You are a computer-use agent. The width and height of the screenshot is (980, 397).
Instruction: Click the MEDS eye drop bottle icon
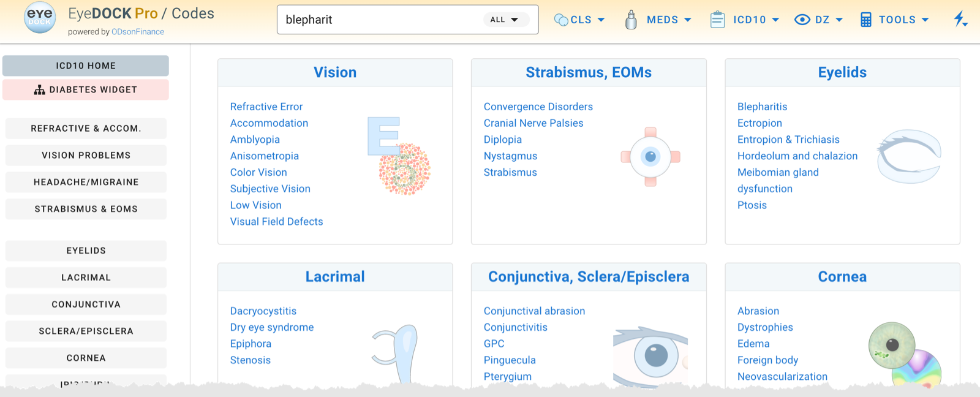point(631,20)
